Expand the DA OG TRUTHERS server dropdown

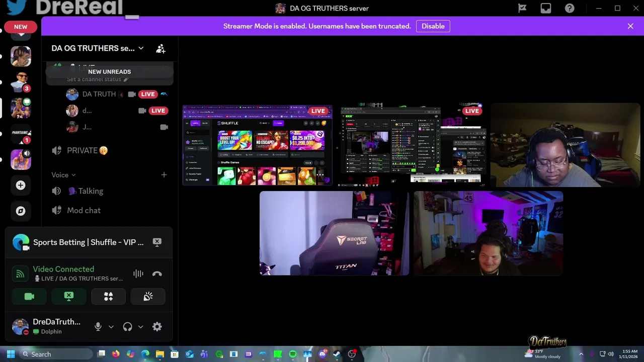pyautogui.click(x=141, y=48)
